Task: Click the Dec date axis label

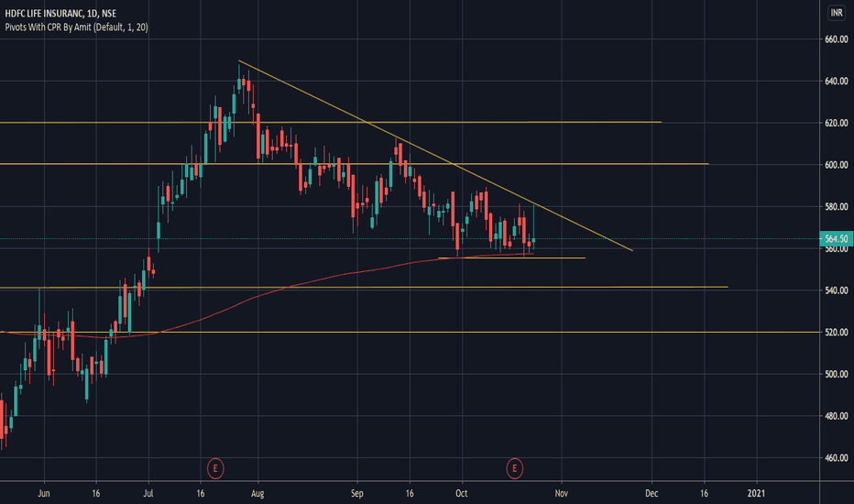Action: [x=651, y=493]
